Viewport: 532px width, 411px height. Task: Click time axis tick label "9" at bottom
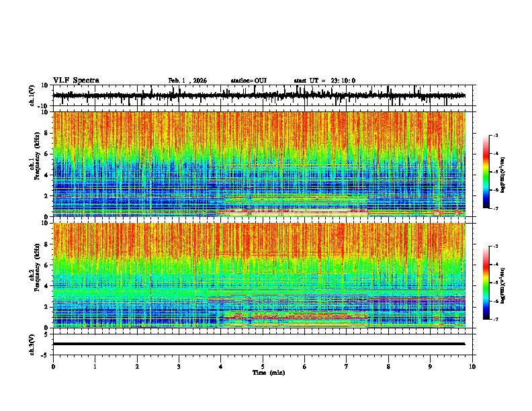tap(430, 367)
